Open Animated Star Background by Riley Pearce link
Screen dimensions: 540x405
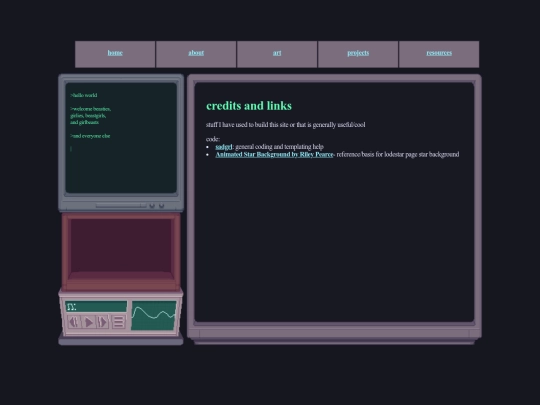[274, 155]
